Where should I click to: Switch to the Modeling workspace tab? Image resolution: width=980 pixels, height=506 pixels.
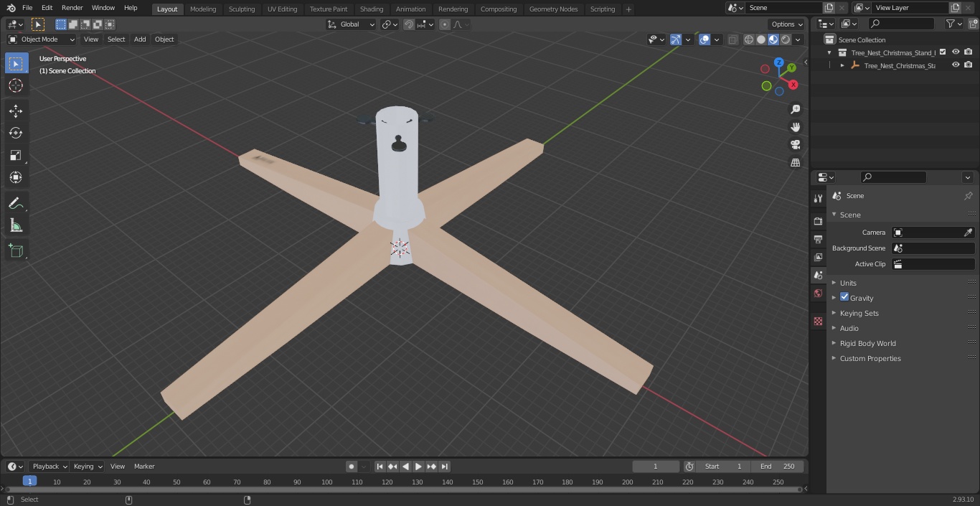pos(203,9)
